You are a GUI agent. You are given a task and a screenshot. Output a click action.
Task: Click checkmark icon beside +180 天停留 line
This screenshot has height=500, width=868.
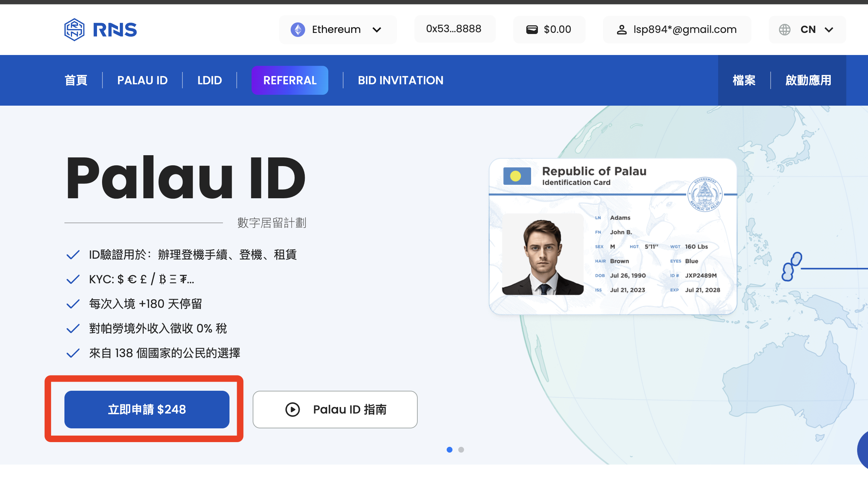(x=73, y=304)
